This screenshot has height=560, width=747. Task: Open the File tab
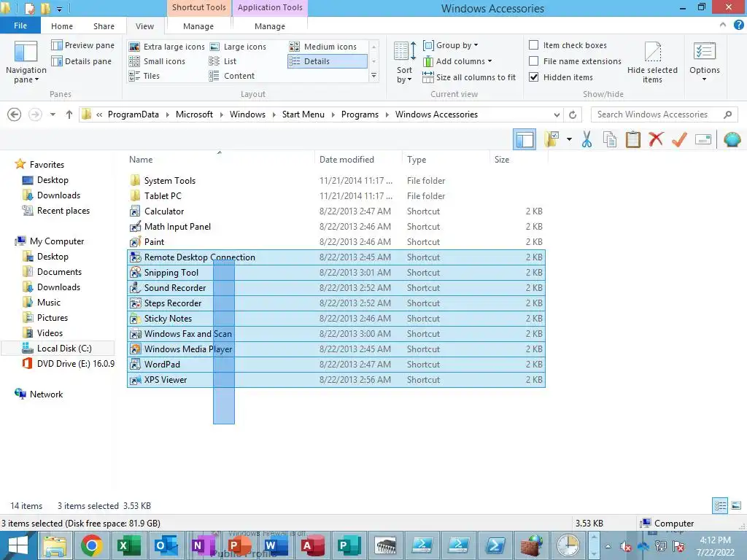point(20,26)
